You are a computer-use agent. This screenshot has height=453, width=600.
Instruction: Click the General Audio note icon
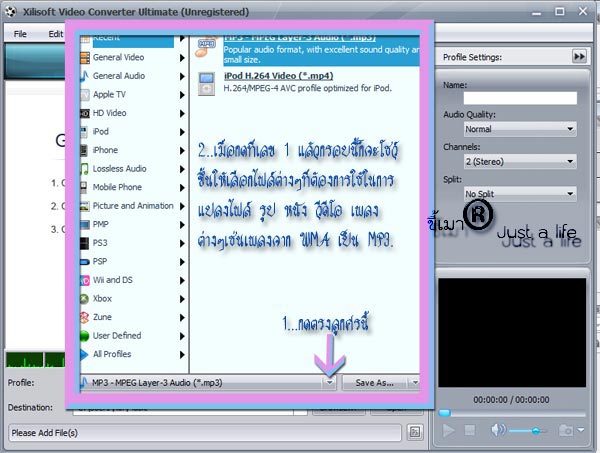point(85,76)
